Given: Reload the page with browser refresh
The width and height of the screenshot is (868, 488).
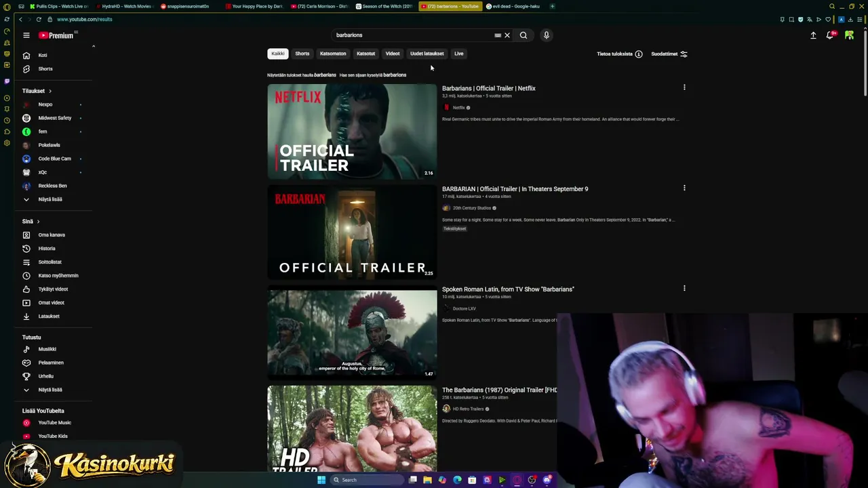Looking at the screenshot, I should pos(39,19).
